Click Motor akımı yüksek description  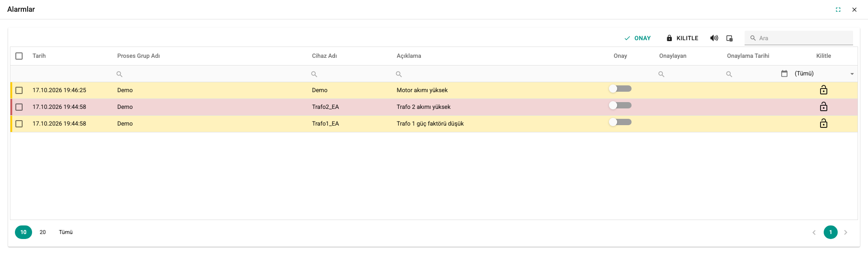pyautogui.click(x=422, y=90)
